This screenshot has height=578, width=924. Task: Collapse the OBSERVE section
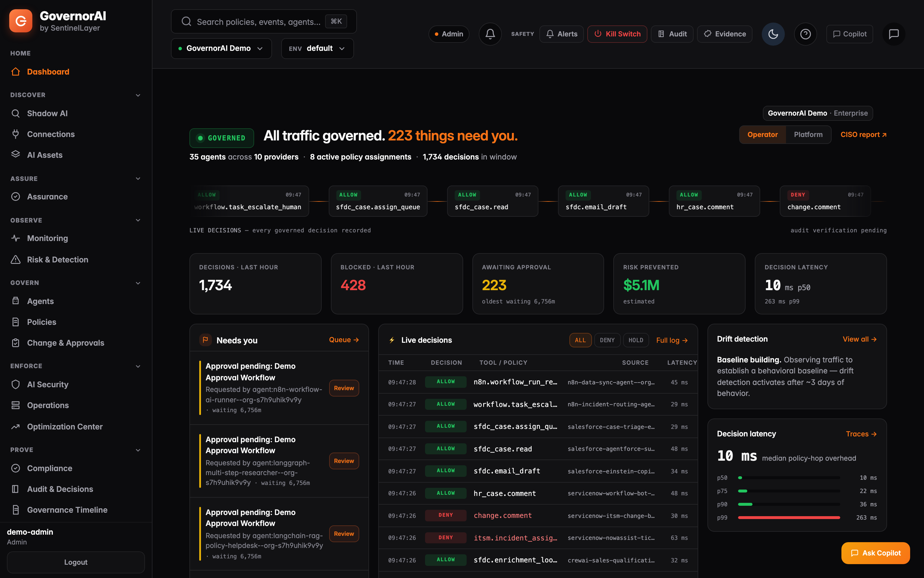[x=138, y=220]
